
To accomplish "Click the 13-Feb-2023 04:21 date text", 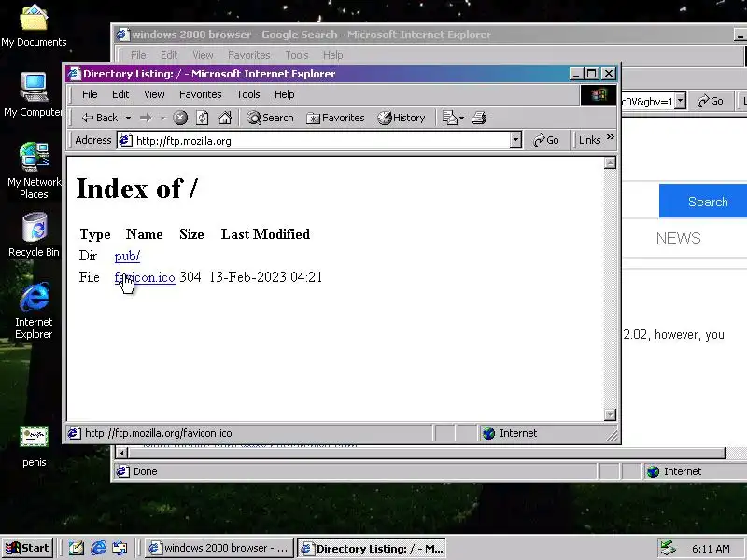I will 265,277.
